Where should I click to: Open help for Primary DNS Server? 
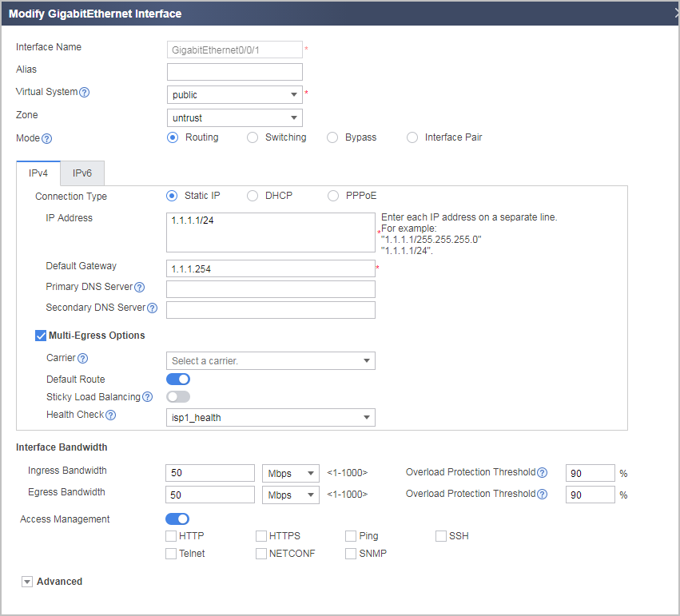coord(139,288)
